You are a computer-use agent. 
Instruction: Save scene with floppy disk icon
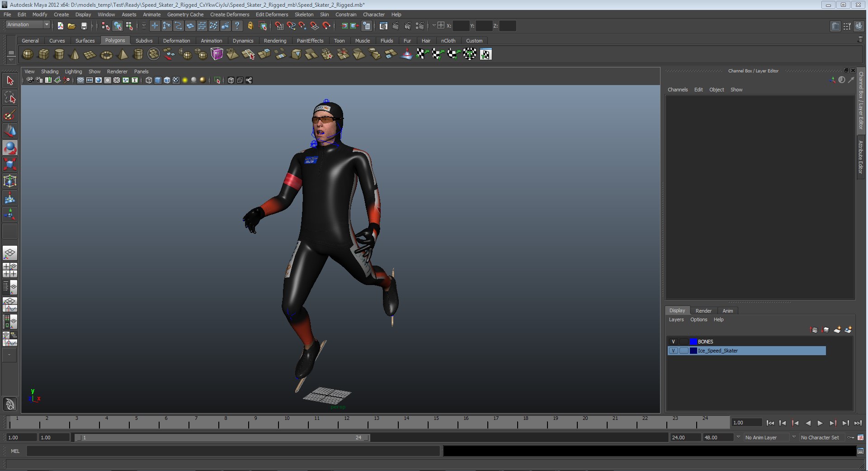click(84, 26)
